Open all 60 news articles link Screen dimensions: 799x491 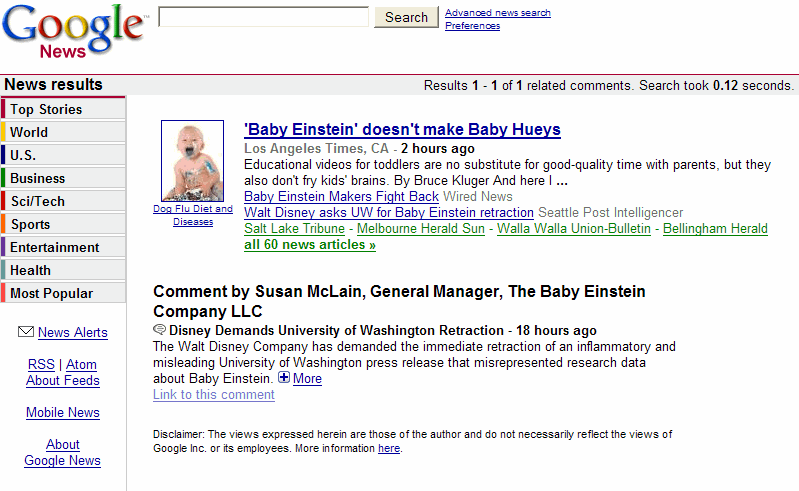[310, 244]
